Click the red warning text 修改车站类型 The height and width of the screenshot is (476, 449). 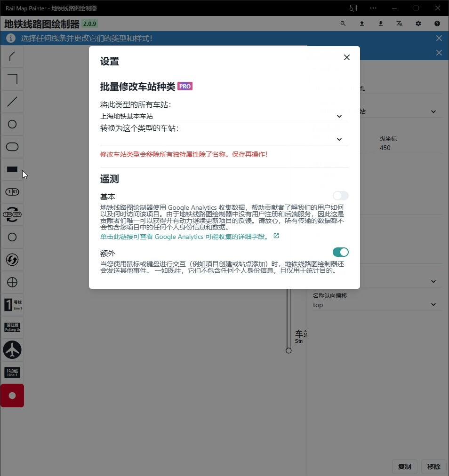[184, 154]
